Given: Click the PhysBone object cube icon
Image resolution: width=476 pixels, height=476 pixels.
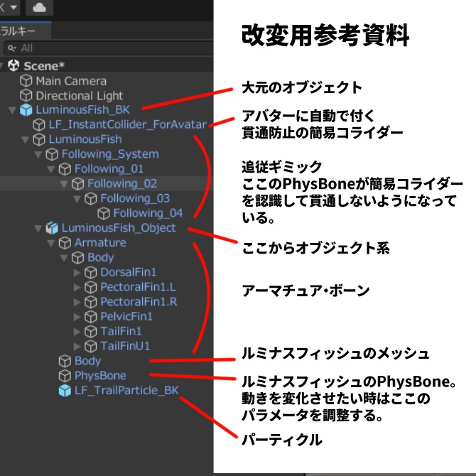Looking at the screenshot, I should 65,376.
